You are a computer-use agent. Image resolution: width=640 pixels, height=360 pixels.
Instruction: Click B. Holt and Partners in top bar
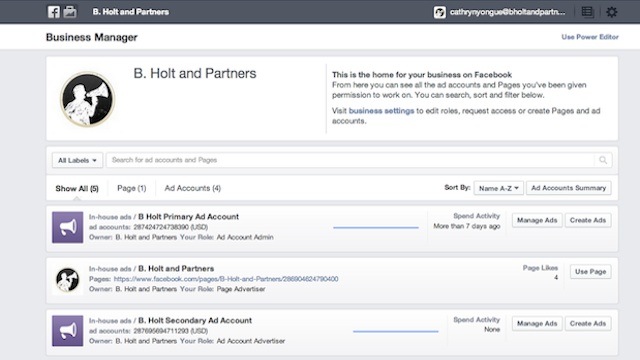(131, 12)
